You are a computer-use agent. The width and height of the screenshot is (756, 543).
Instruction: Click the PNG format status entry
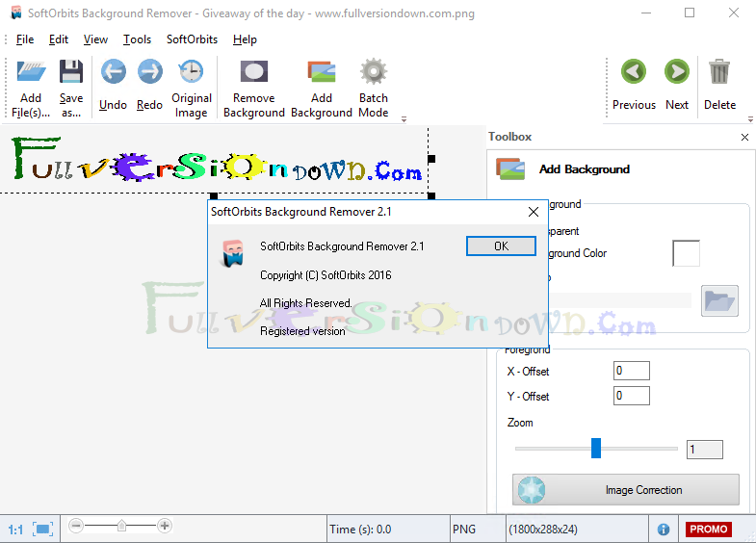[464, 530]
